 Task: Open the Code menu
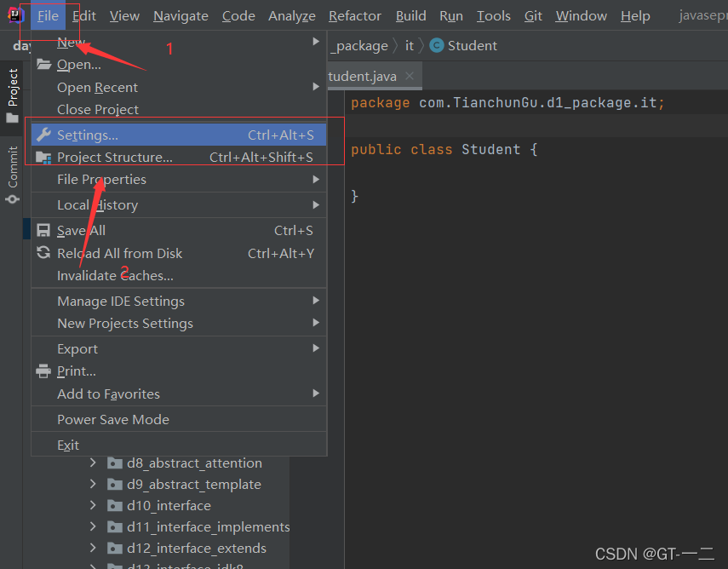pyautogui.click(x=238, y=16)
